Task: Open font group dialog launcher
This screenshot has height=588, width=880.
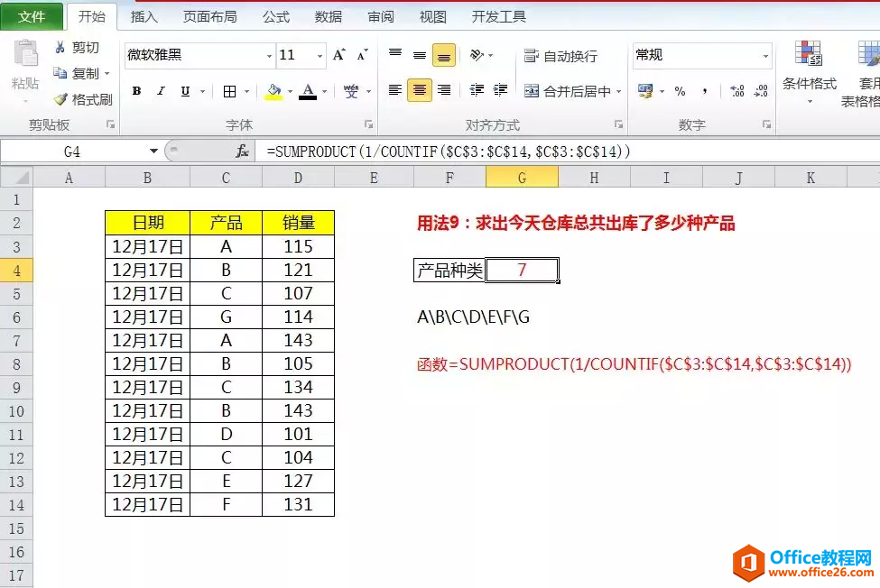Action: 368,124
